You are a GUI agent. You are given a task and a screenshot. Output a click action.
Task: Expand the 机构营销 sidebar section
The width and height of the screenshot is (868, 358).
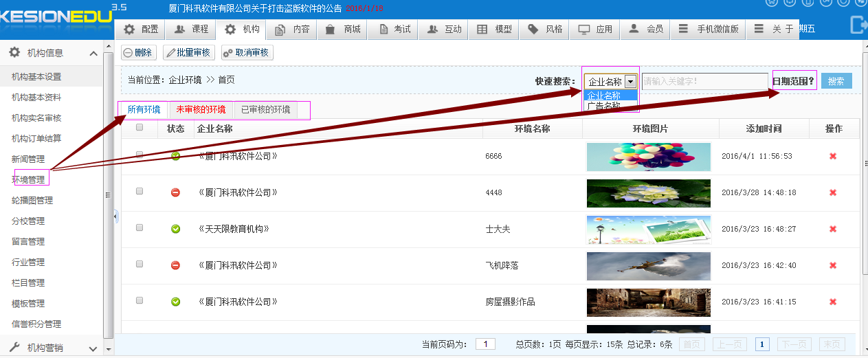(x=93, y=348)
